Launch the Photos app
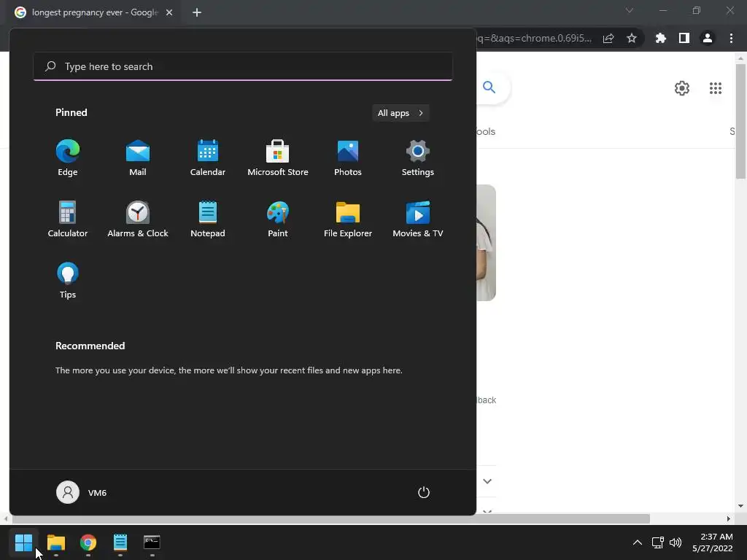This screenshot has width=747, height=560. pyautogui.click(x=348, y=158)
